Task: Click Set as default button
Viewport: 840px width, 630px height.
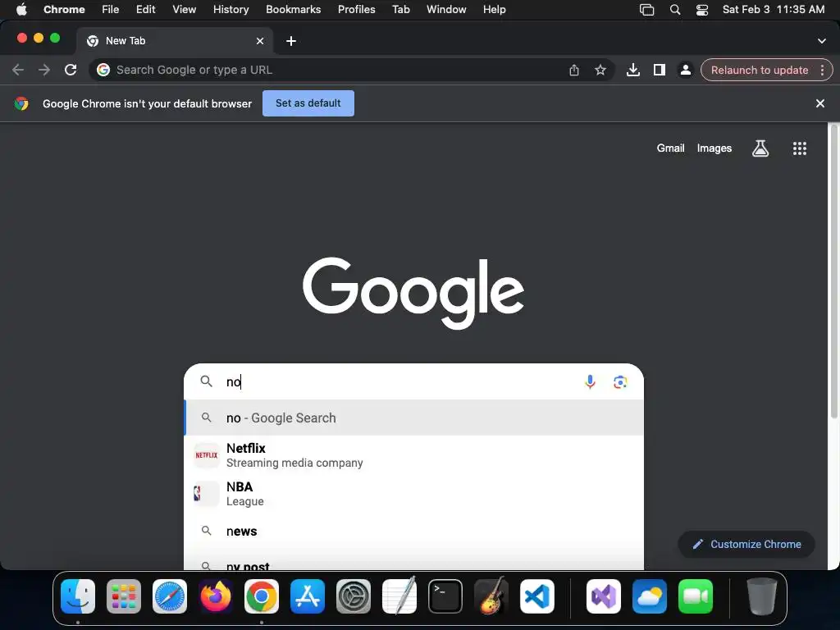Action: pos(308,103)
